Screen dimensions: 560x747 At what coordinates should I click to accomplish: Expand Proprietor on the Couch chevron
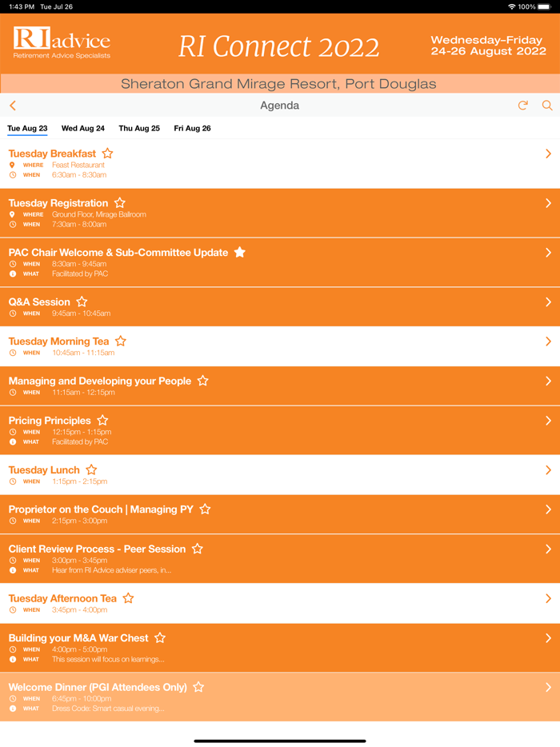[548, 509]
